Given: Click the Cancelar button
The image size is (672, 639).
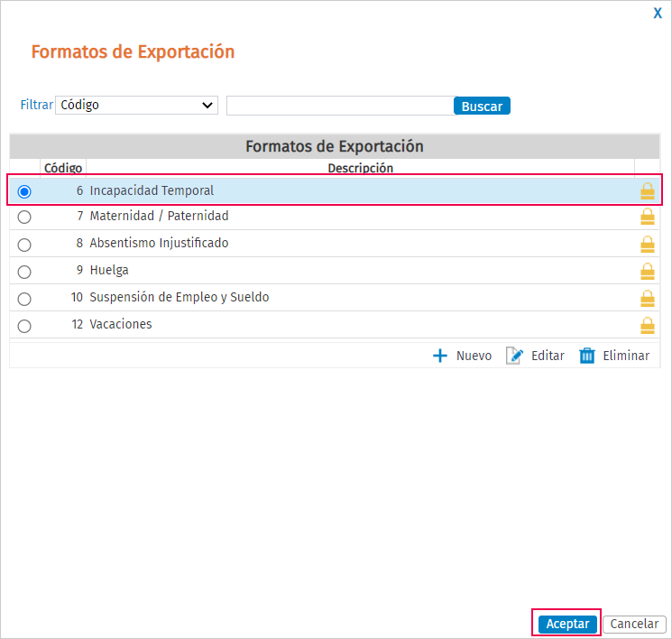Looking at the screenshot, I should click(x=634, y=624).
